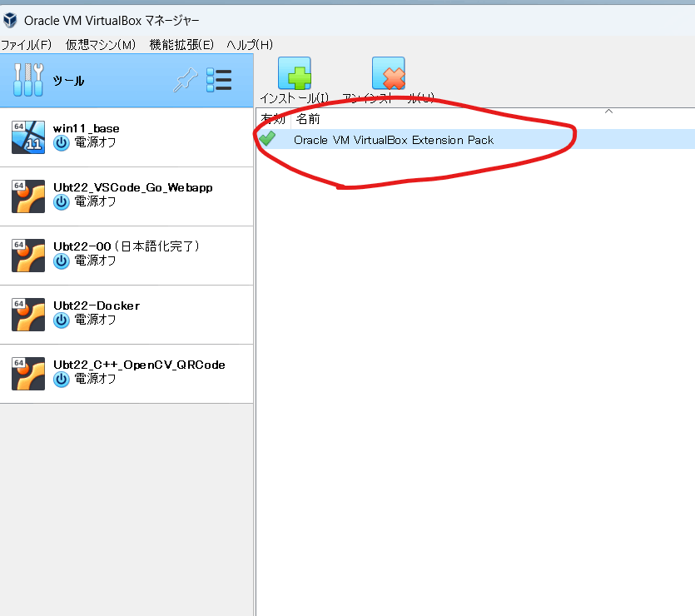Viewport: 695px width, 616px height.
Task: Click 電源オフ status under Ubt22_VSCode_Go_Webapp
Action: [x=95, y=201]
